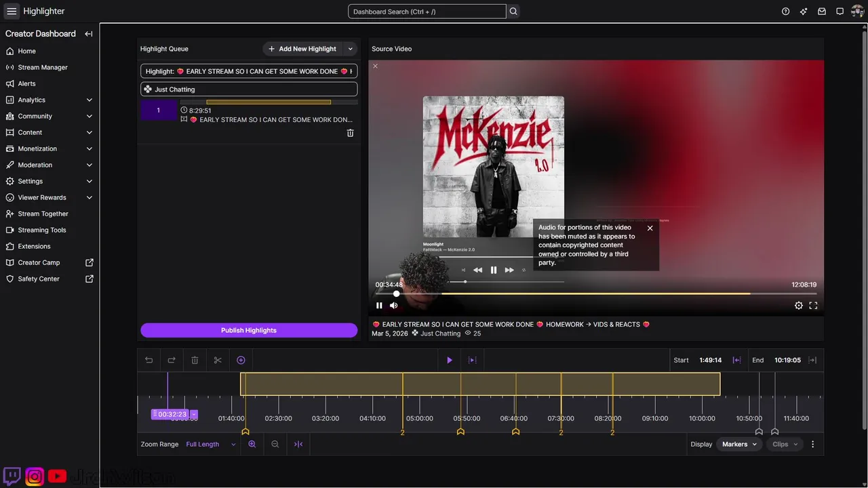The image size is (868, 488).
Task: Open the user profile avatar
Action: point(857,12)
